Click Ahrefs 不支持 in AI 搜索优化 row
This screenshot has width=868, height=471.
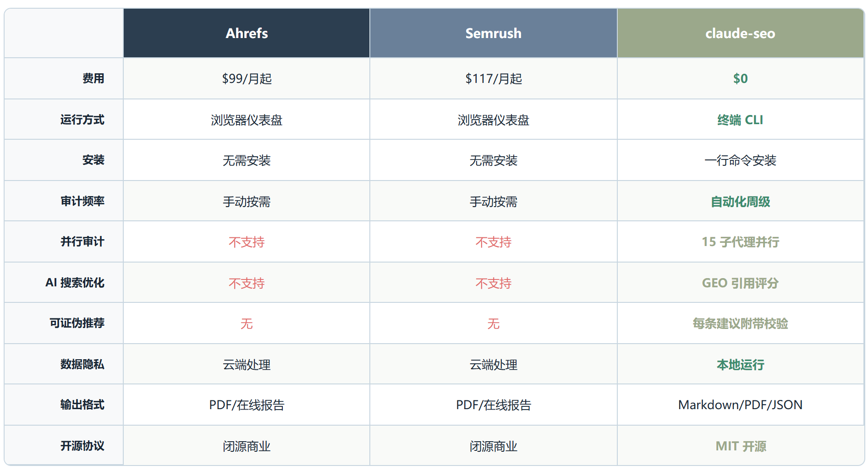click(247, 283)
